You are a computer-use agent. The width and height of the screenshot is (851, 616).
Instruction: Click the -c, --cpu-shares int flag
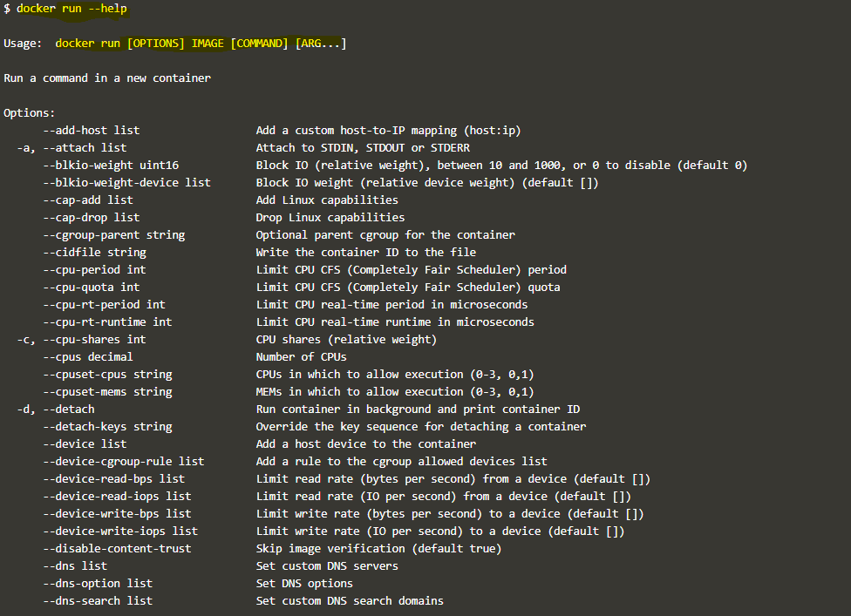(81, 340)
